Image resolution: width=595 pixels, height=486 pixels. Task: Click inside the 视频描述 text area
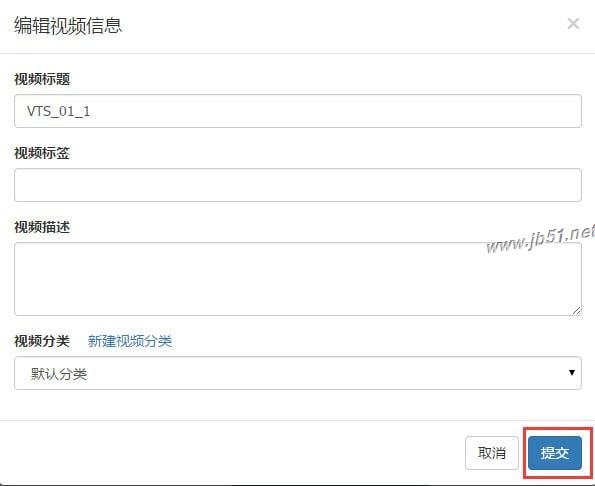298,279
